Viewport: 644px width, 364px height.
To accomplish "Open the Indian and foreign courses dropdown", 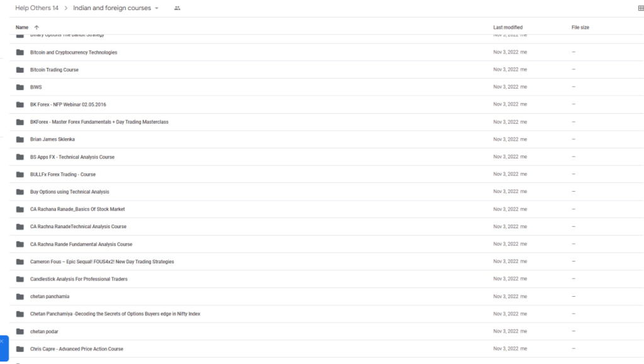I will (x=157, y=8).
